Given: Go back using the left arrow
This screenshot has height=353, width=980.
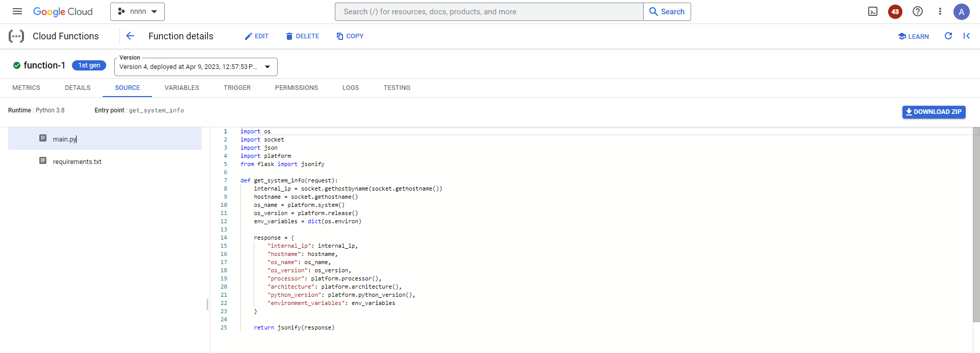Looking at the screenshot, I should 130,36.
